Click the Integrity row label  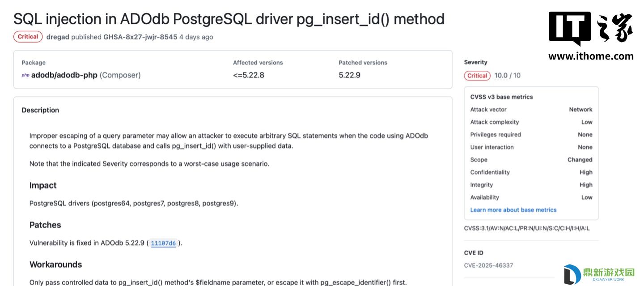coord(482,184)
